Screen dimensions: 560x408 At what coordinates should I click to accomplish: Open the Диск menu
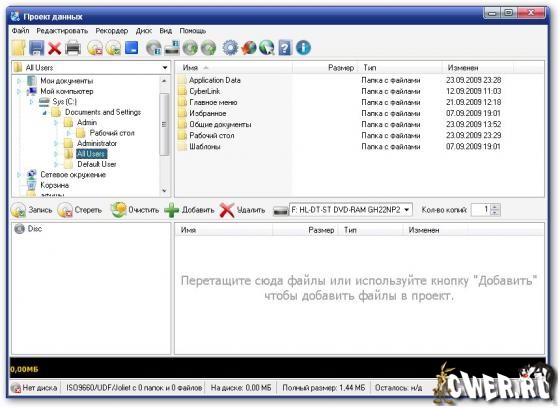tap(144, 31)
